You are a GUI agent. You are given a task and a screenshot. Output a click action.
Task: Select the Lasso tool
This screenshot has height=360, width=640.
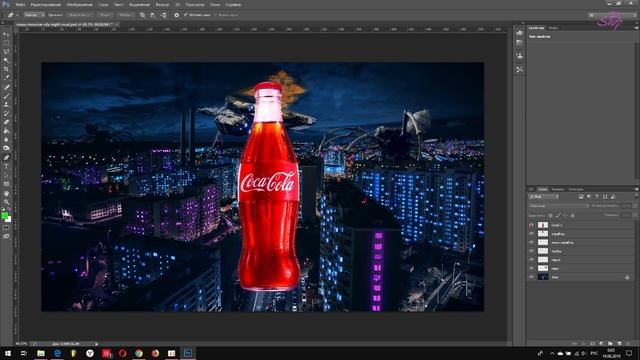pyautogui.click(x=6, y=52)
